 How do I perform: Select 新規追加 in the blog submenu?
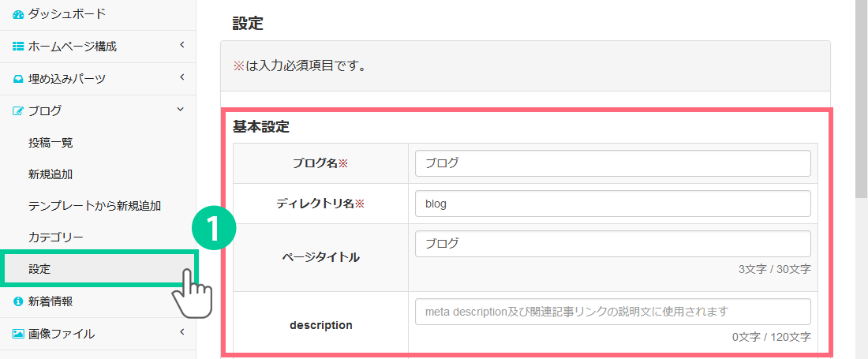tap(51, 174)
